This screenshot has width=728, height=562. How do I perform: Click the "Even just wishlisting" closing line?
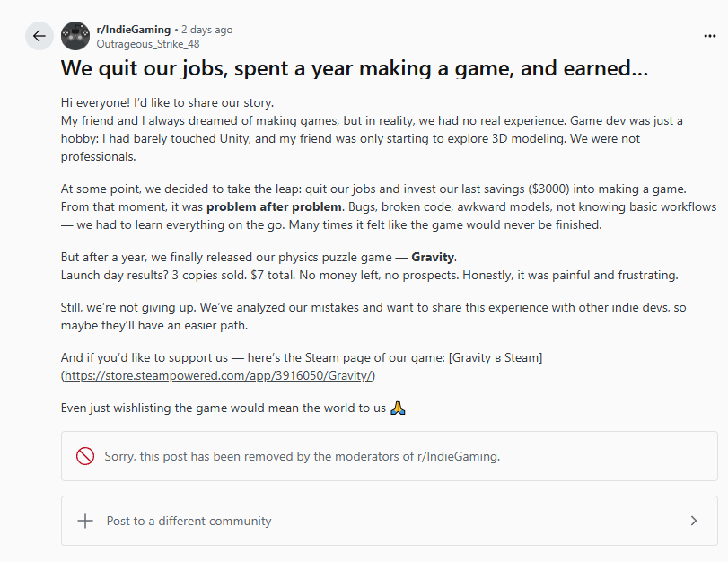coord(223,408)
